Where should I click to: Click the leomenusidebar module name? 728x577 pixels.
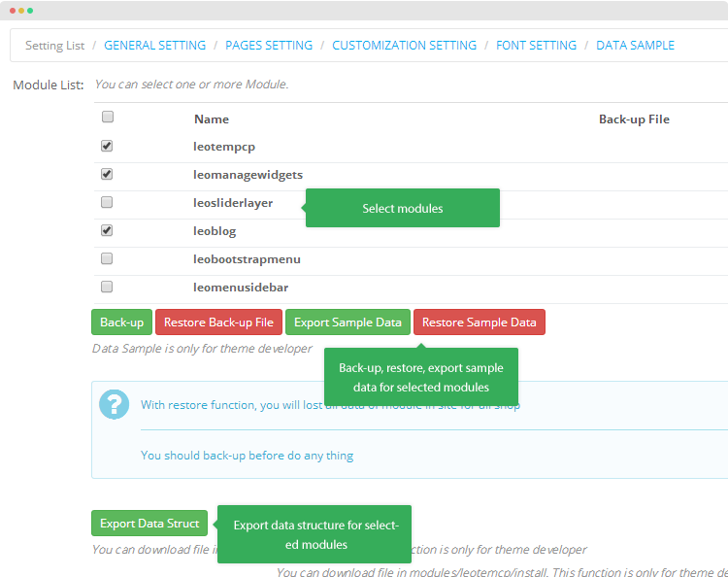point(241,288)
